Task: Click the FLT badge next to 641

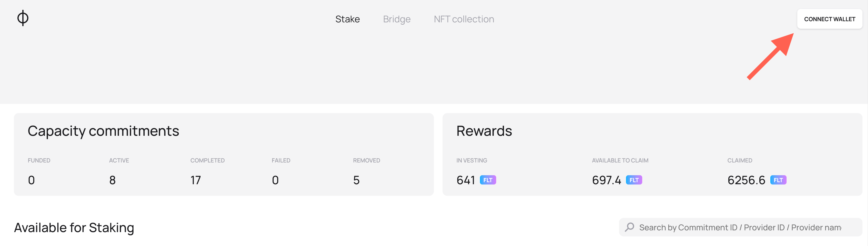Action: tap(487, 180)
